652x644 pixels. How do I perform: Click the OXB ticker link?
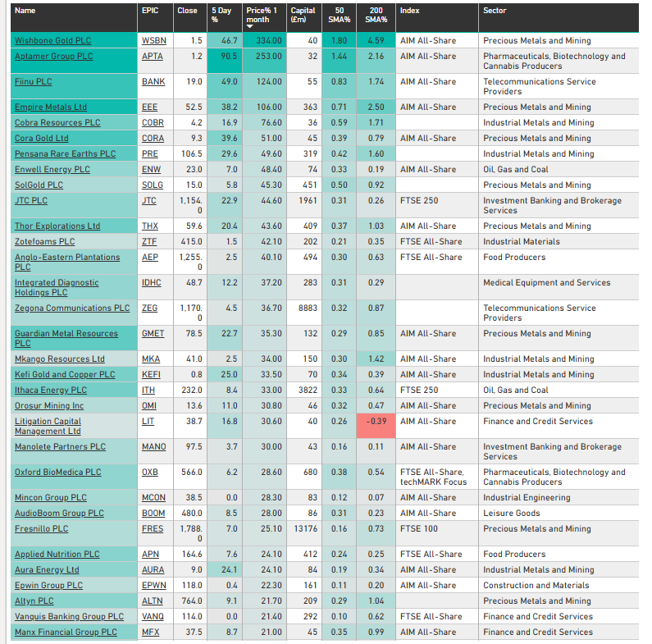pos(150,473)
